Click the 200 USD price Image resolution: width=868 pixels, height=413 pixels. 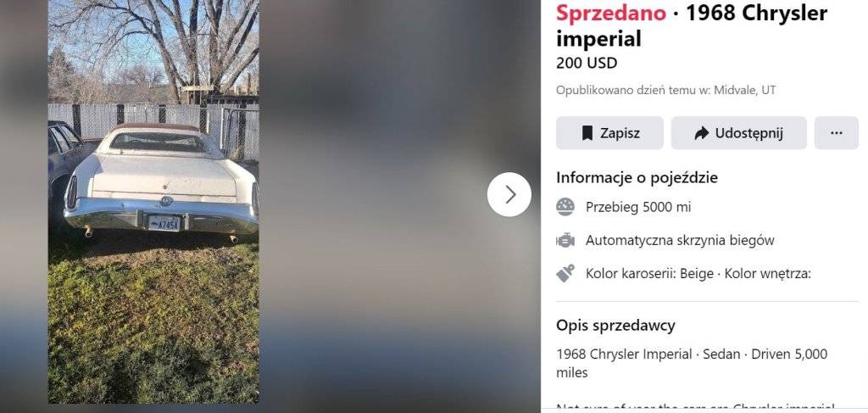[x=587, y=63]
